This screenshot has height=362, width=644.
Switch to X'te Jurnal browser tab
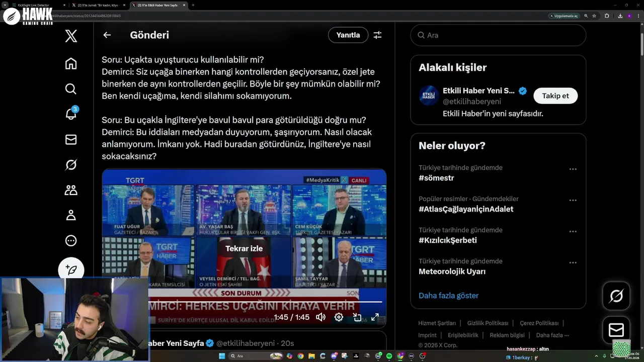[x=99, y=5]
